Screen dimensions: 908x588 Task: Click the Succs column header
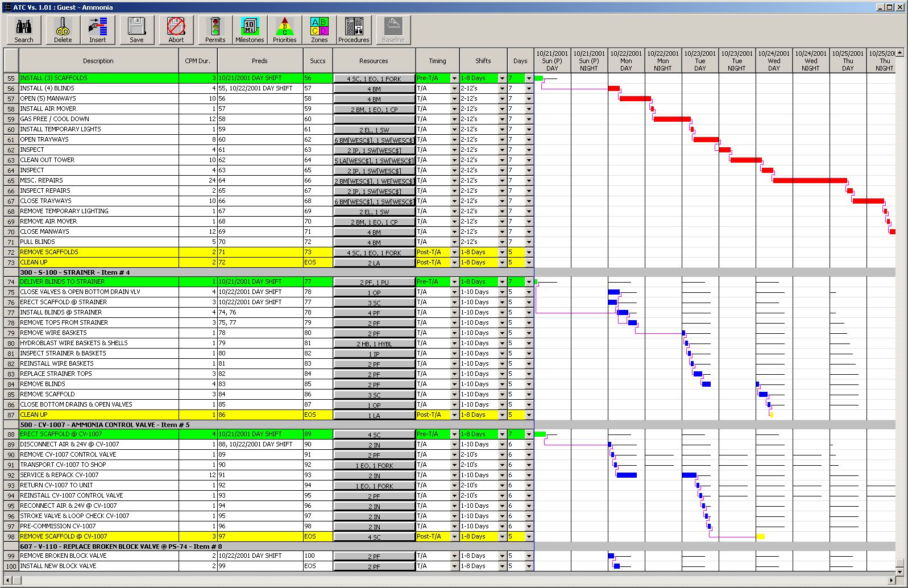point(318,61)
